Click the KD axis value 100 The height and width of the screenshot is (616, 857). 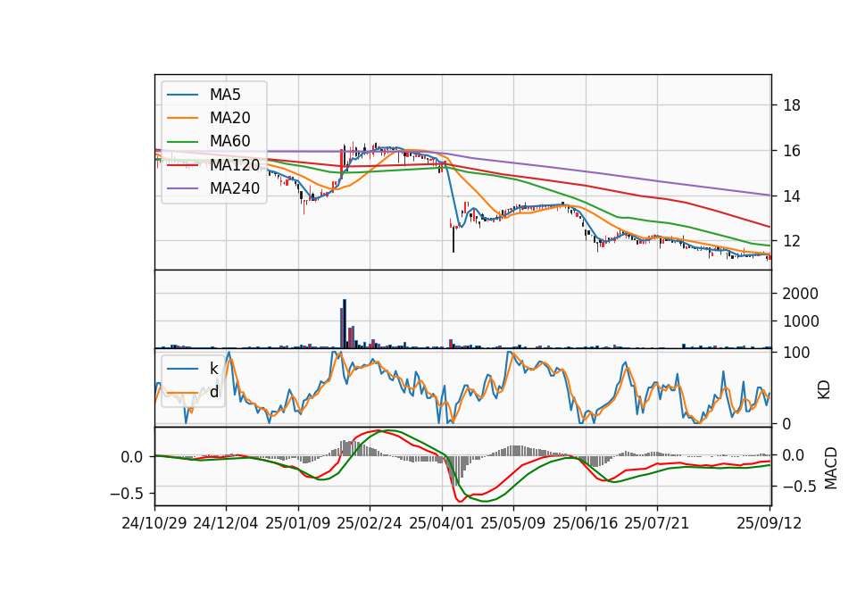point(796,353)
